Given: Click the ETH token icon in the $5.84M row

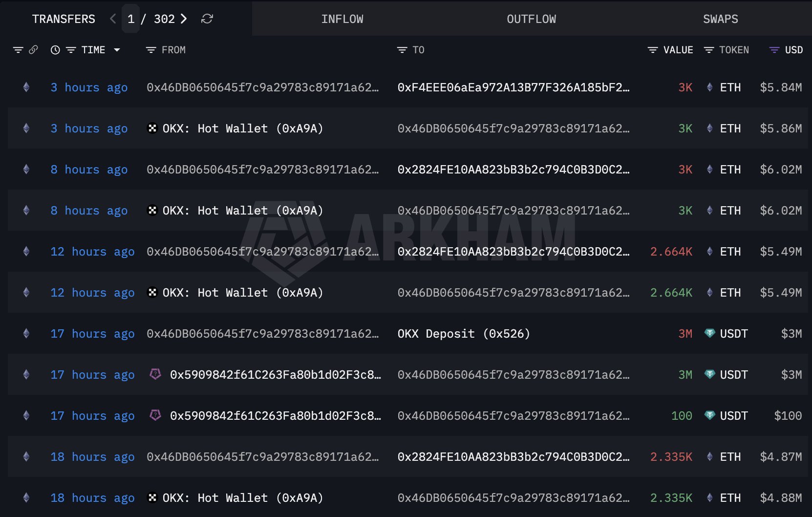Looking at the screenshot, I should coord(710,87).
